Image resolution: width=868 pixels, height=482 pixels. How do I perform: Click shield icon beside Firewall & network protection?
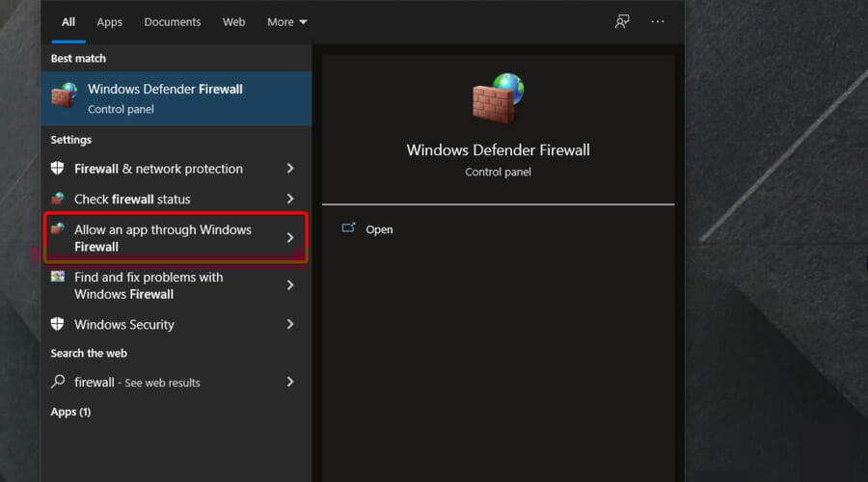(x=57, y=169)
